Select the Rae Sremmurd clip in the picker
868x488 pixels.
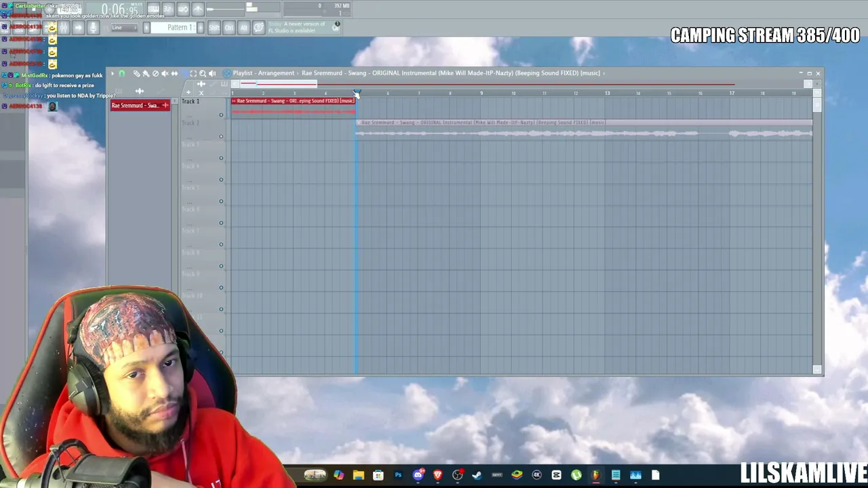(140, 106)
